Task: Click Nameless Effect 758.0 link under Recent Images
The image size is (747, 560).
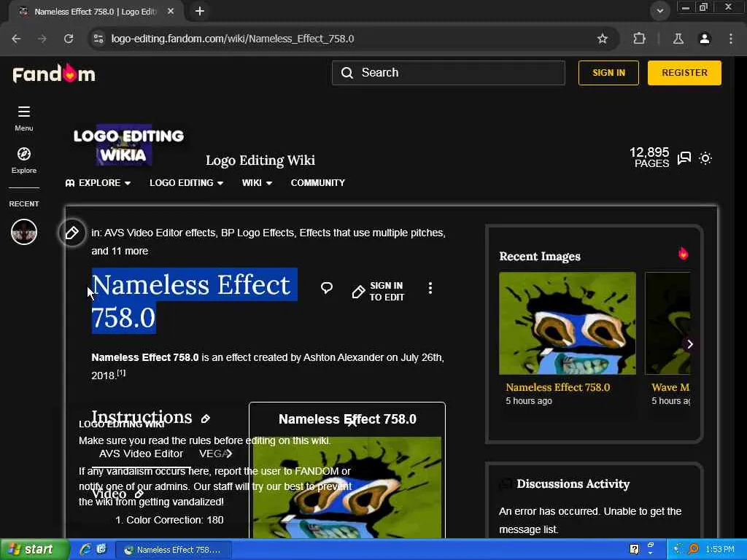Action: coord(558,387)
